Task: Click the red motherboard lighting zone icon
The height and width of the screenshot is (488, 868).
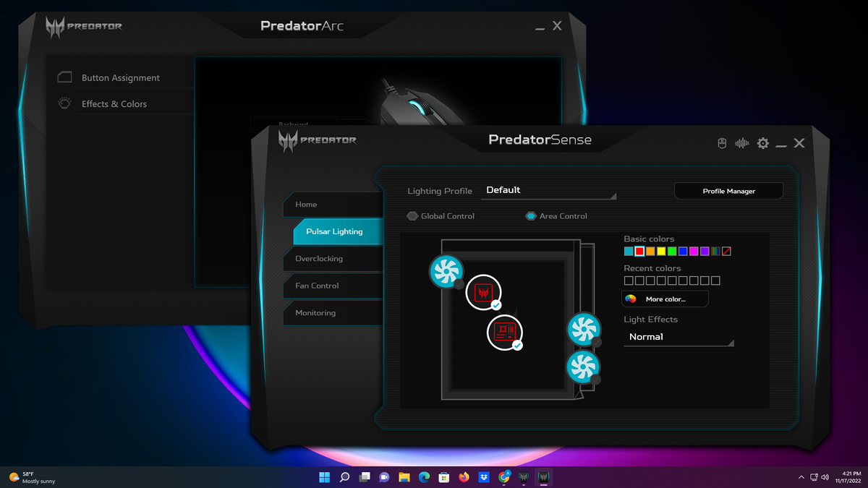Action: (504, 333)
